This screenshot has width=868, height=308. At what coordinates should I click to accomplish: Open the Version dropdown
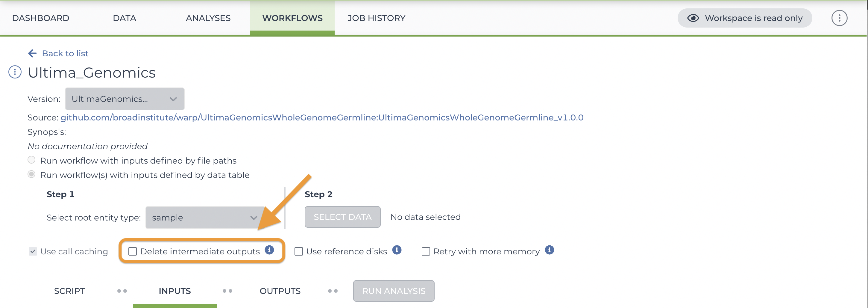[x=125, y=99]
